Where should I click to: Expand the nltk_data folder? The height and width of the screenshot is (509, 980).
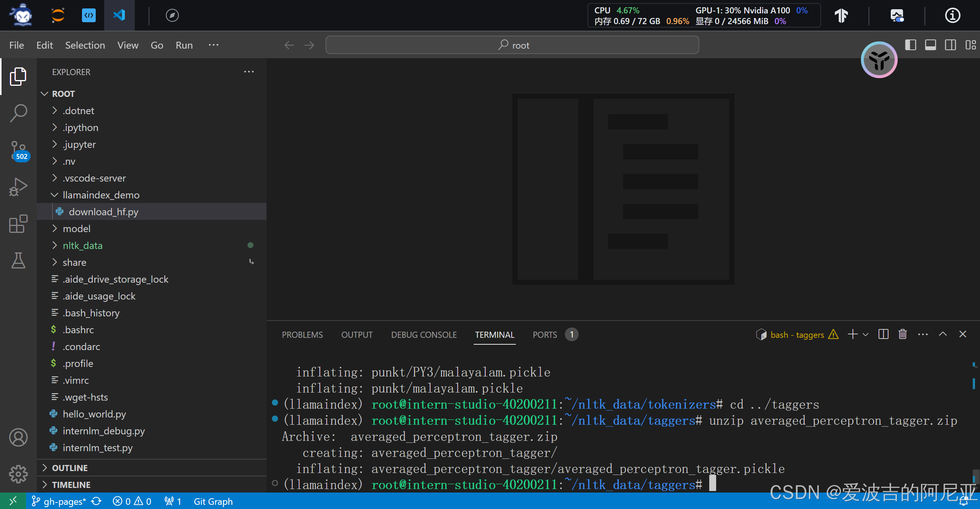click(82, 245)
